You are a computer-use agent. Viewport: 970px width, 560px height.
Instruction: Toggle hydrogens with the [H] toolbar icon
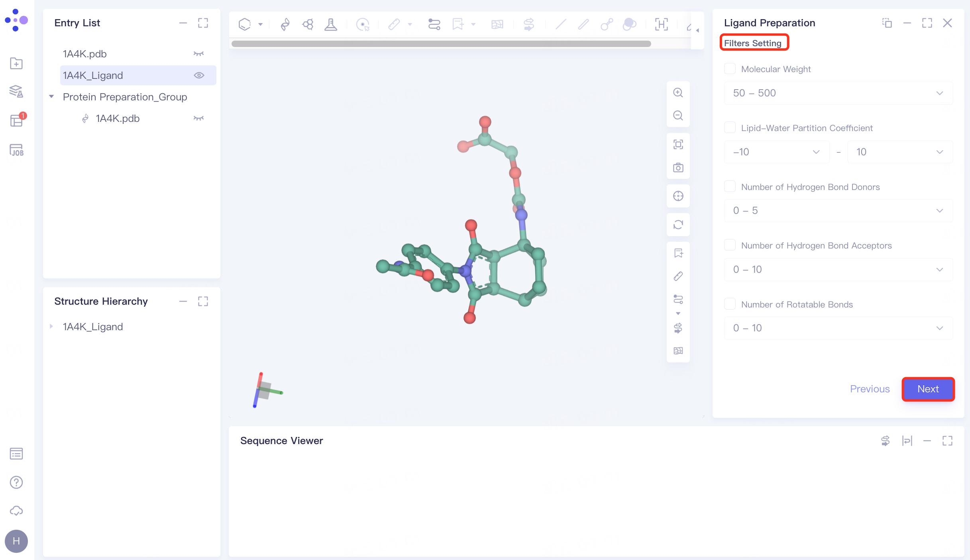661,24
